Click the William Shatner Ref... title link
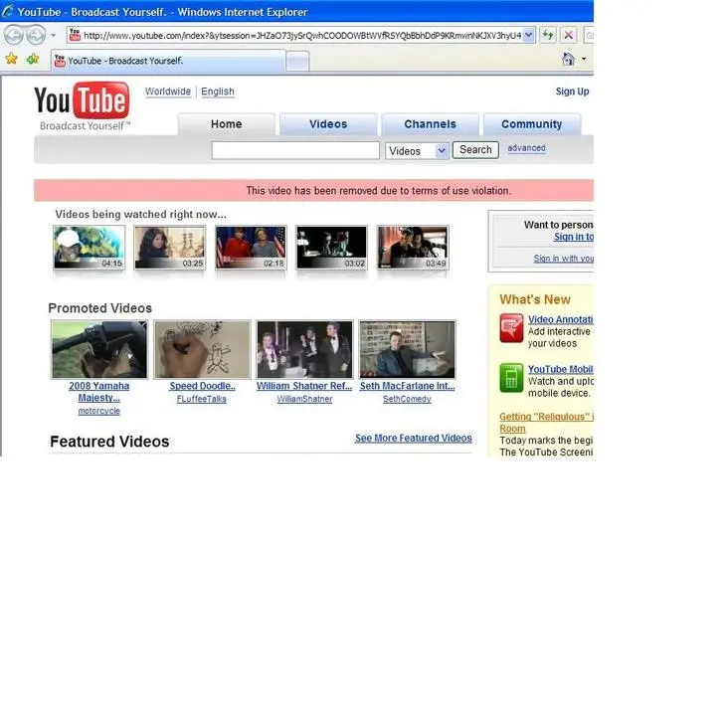 [x=304, y=386]
